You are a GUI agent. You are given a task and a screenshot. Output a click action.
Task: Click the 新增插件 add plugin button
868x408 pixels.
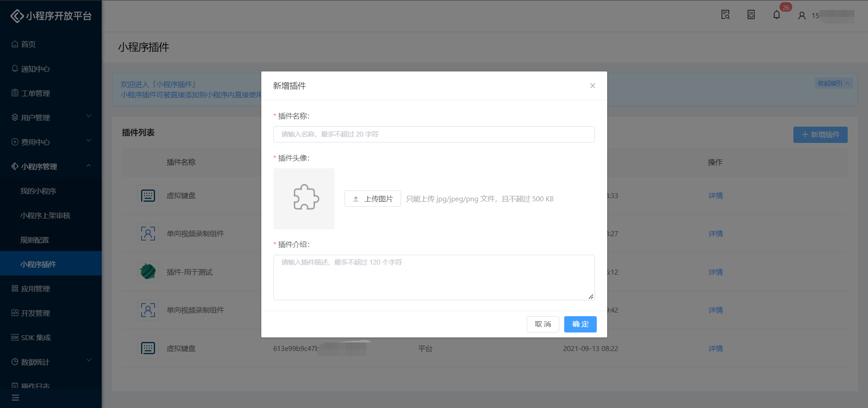820,135
